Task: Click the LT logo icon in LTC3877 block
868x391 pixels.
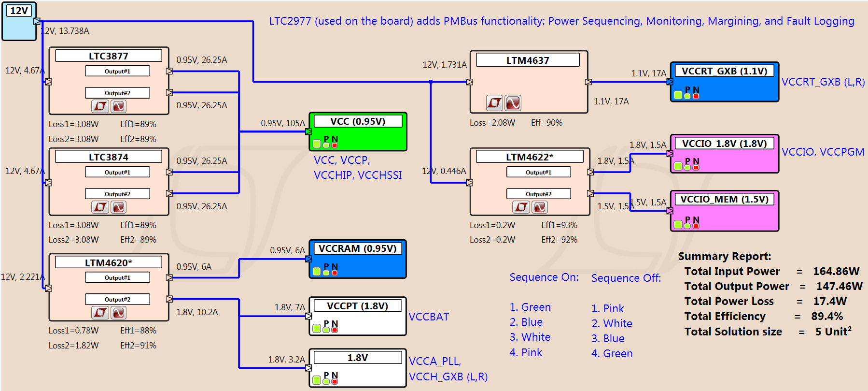Action: [x=100, y=106]
